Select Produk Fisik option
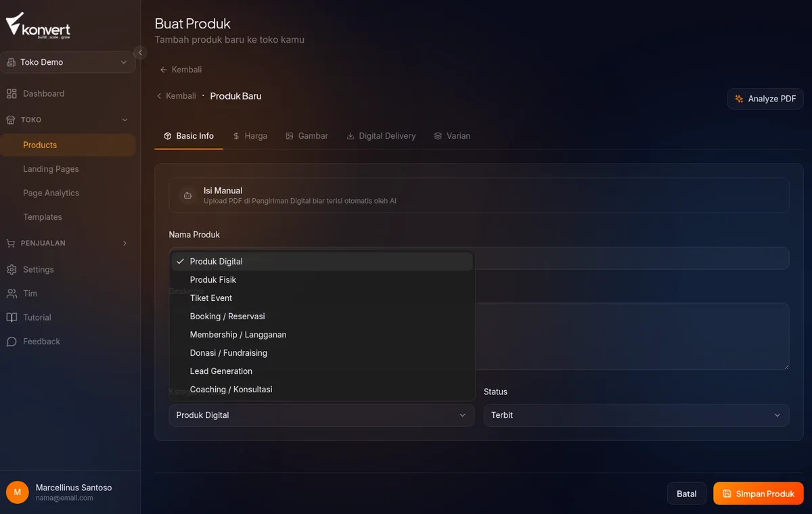The height and width of the screenshot is (514, 812). click(322, 279)
